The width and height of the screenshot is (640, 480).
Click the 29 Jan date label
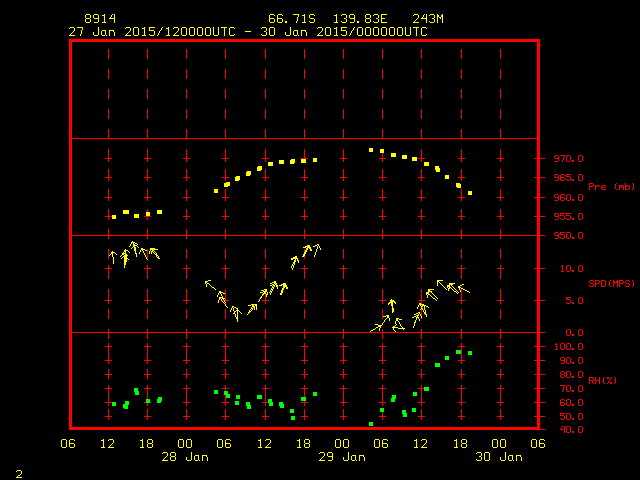343,456
